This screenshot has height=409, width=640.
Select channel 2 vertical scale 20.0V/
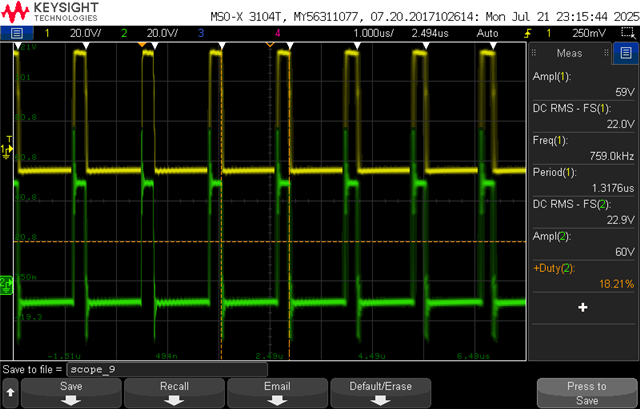tap(162, 33)
